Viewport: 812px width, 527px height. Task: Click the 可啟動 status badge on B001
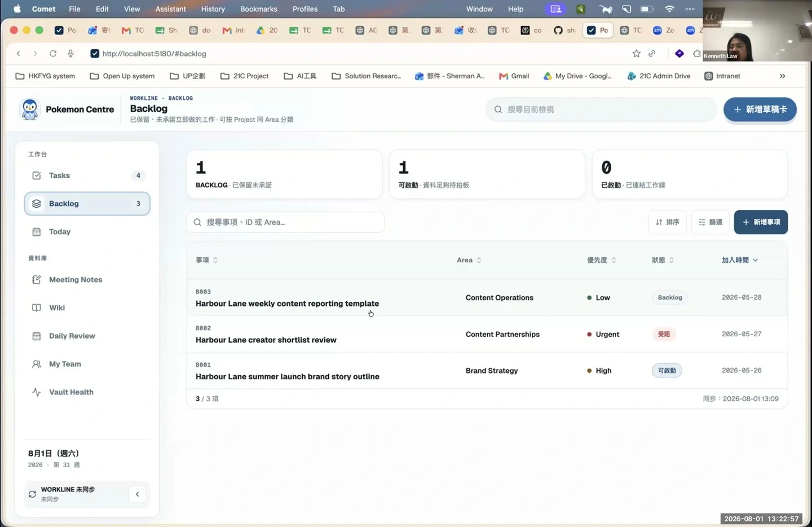coord(667,371)
